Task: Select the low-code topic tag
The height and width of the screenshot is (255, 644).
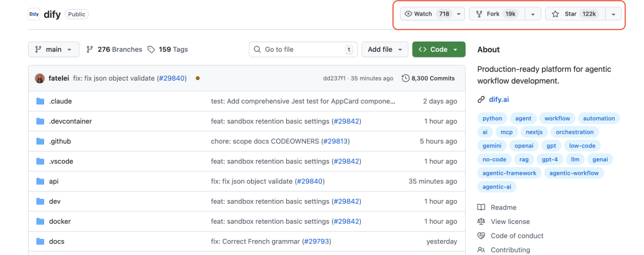Action: coord(582,146)
